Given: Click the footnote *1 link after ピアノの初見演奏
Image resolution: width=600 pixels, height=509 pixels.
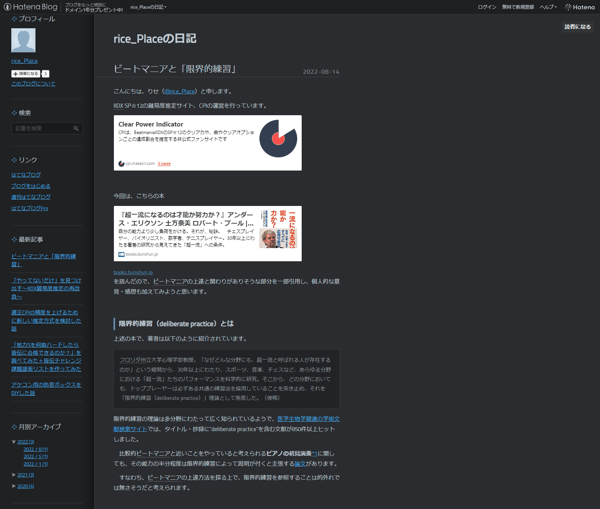Looking at the screenshot, I should [315, 454].
